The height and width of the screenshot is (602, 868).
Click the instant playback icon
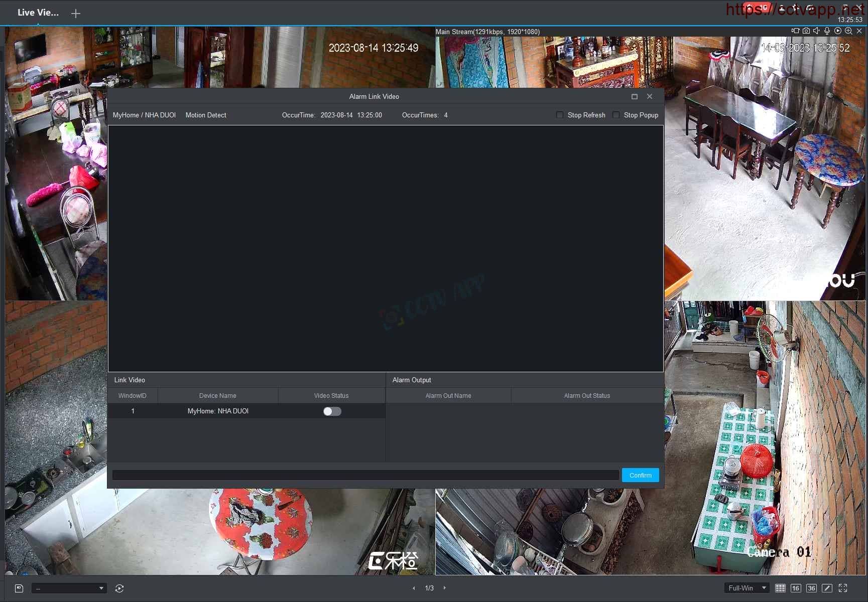(x=837, y=31)
